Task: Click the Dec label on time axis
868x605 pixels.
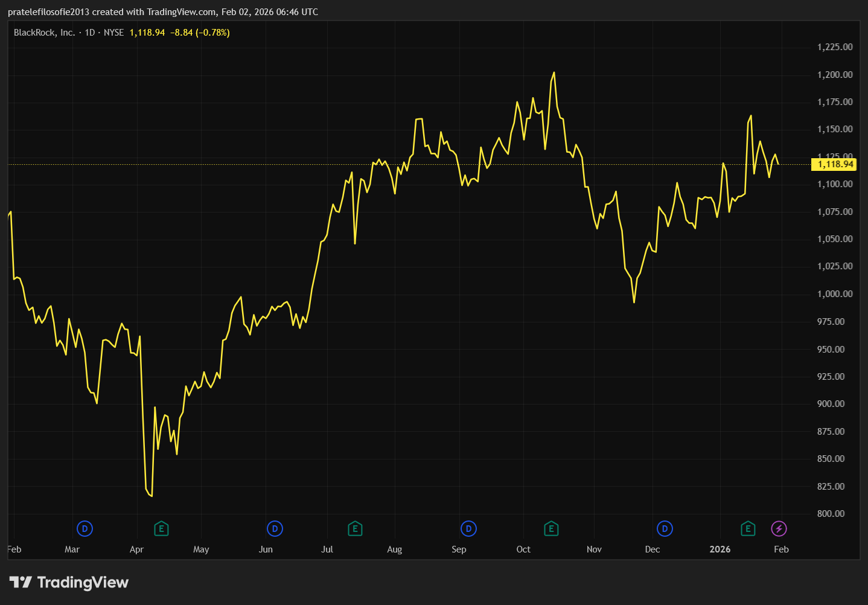Action: tap(653, 549)
